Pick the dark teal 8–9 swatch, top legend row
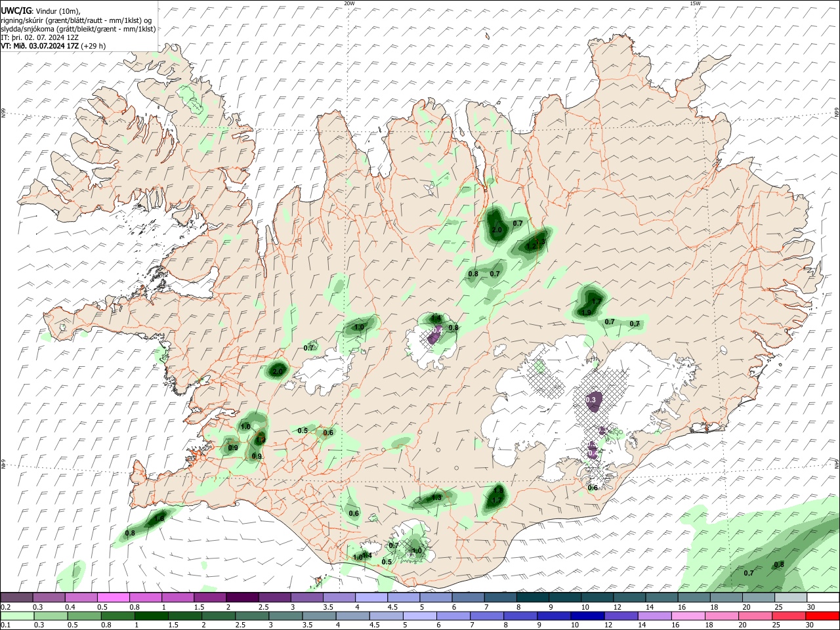The height and width of the screenshot is (630, 840). point(534,597)
